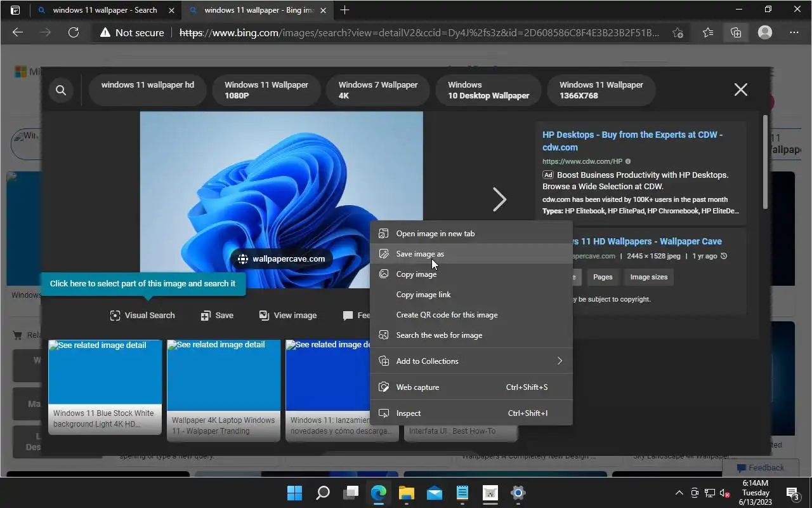The height and width of the screenshot is (508, 812).
Task: Select Windows 11 Wallpaper 1366X768 suggestion
Action: 601,90
